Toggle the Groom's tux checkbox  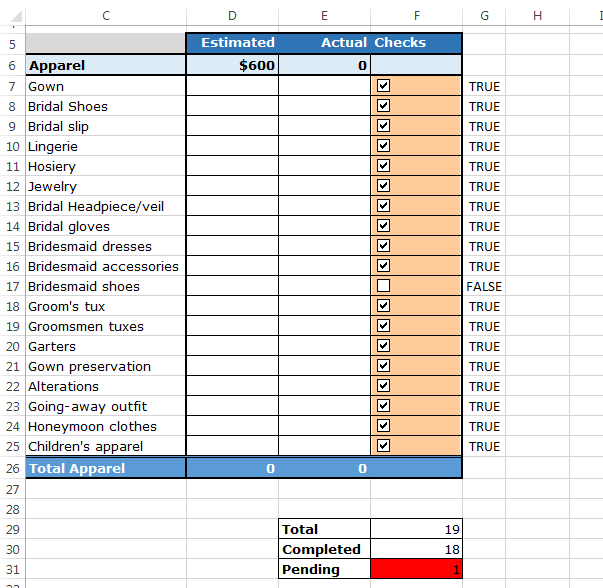coord(383,306)
